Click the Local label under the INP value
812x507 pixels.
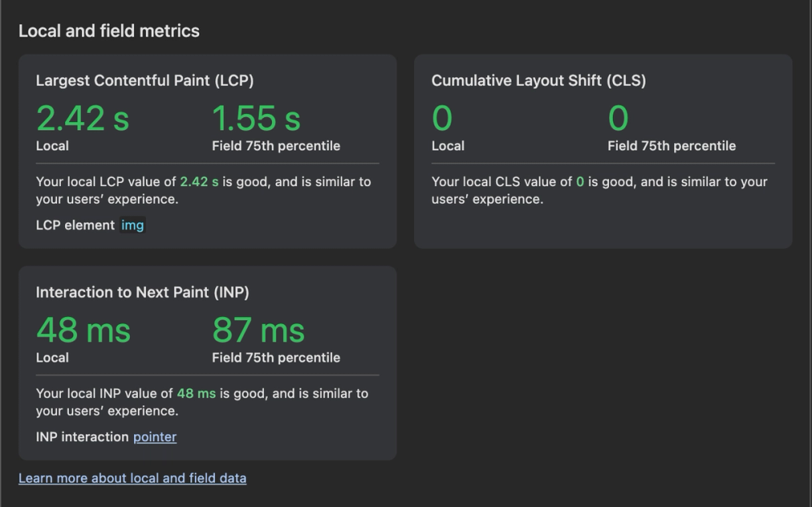[x=52, y=357]
